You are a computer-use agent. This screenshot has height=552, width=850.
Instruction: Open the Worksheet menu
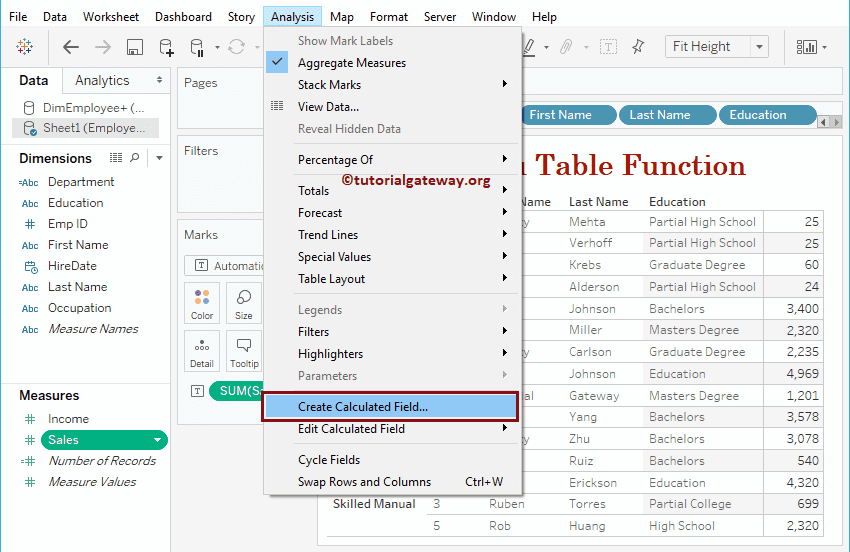coord(111,17)
